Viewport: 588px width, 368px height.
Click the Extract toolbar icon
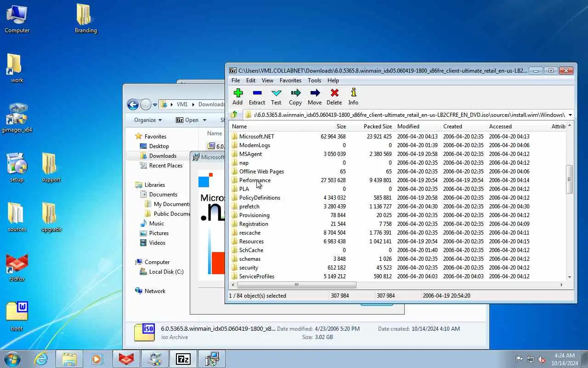(x=257, y=97)
